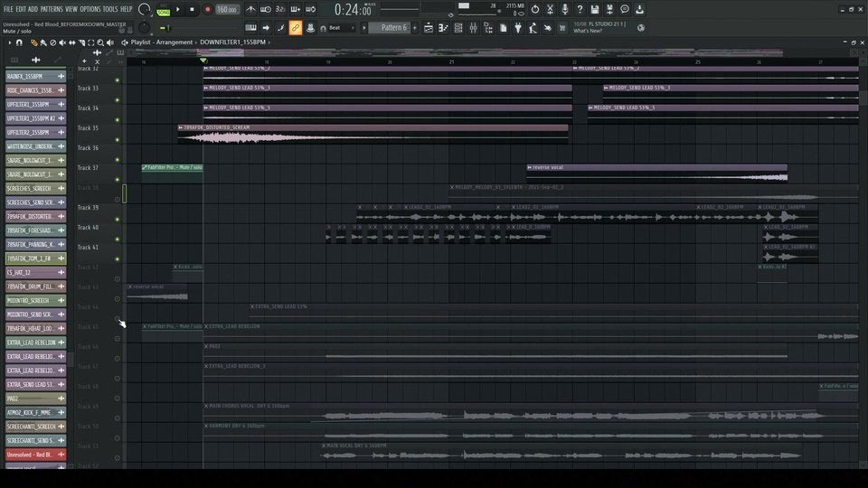Select the RAINFX_155BPM clip in picker
The width and height of the screenshot is (868, 488).
(x=35, y=76)
